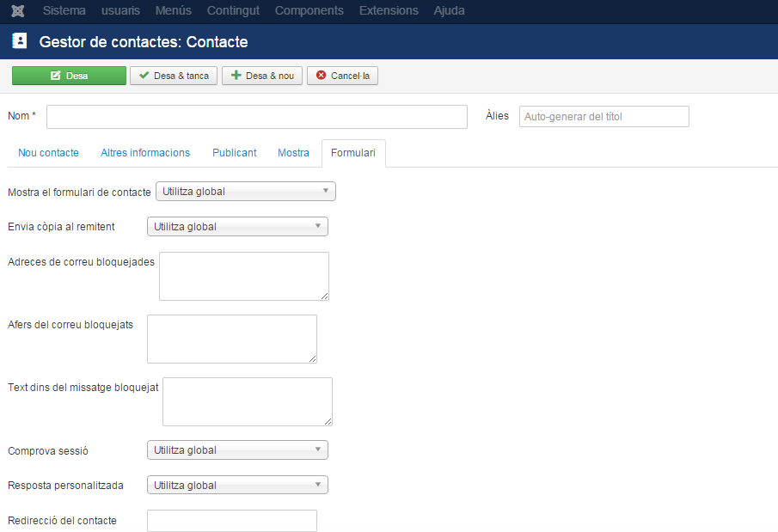The height and width of the screenshot is (532, 778).
Task: Click the Adreces de correu bloquejades textarea
Action: pyautogui.click(x=243, y=276)
